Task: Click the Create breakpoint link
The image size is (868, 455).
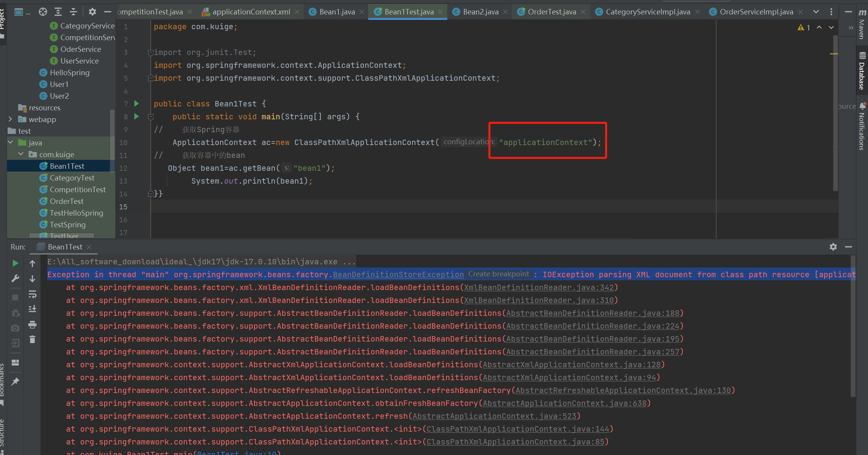Action: click(498, 274)
